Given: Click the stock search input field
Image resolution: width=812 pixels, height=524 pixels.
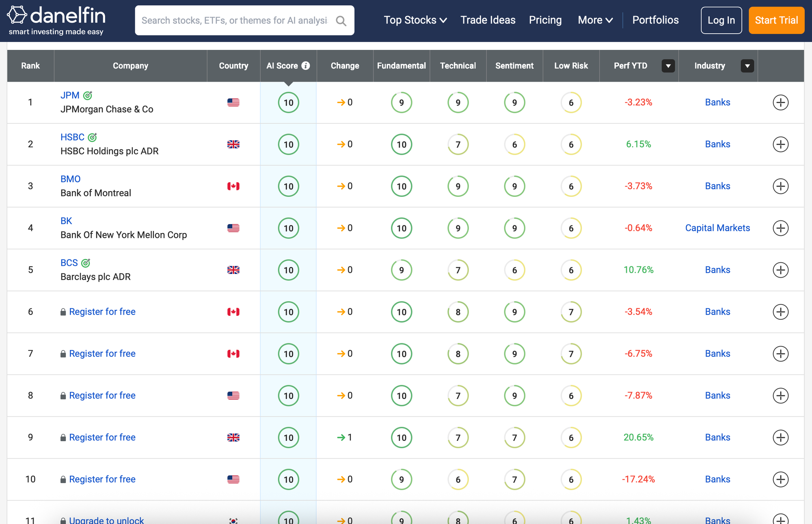Looking at the screenshot, I should click(234, 20).
